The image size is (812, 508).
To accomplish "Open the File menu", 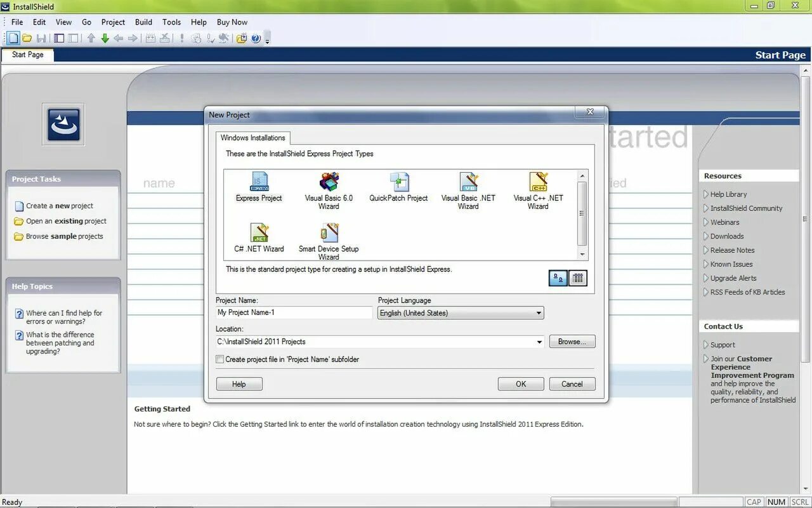I will coord(17,22).
